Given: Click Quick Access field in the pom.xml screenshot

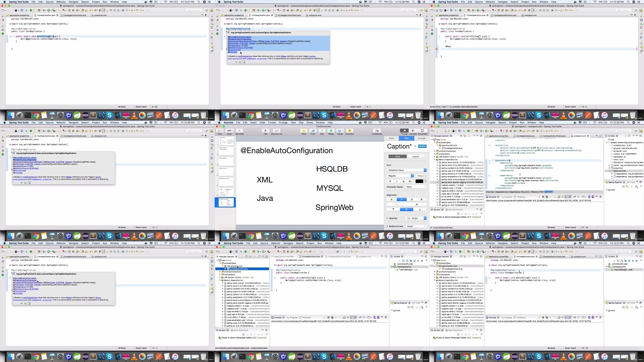Looking at the screenshot, I should (x=623, y=131).
